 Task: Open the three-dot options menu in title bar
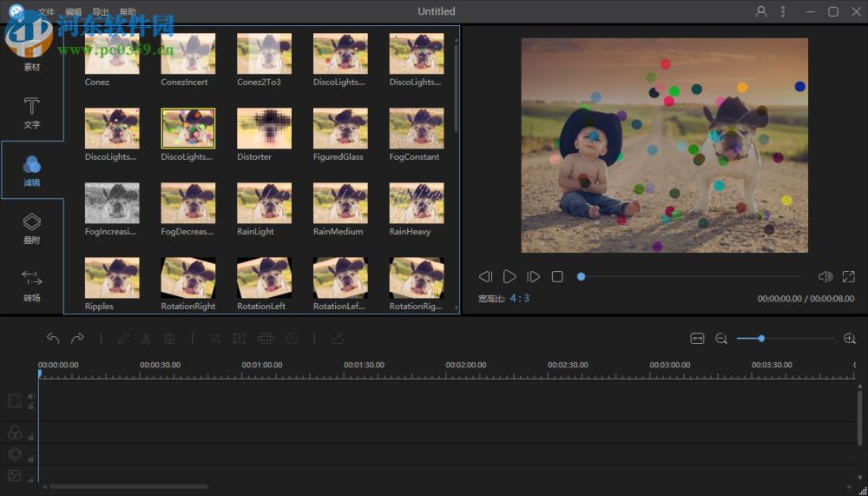[783, 11]
